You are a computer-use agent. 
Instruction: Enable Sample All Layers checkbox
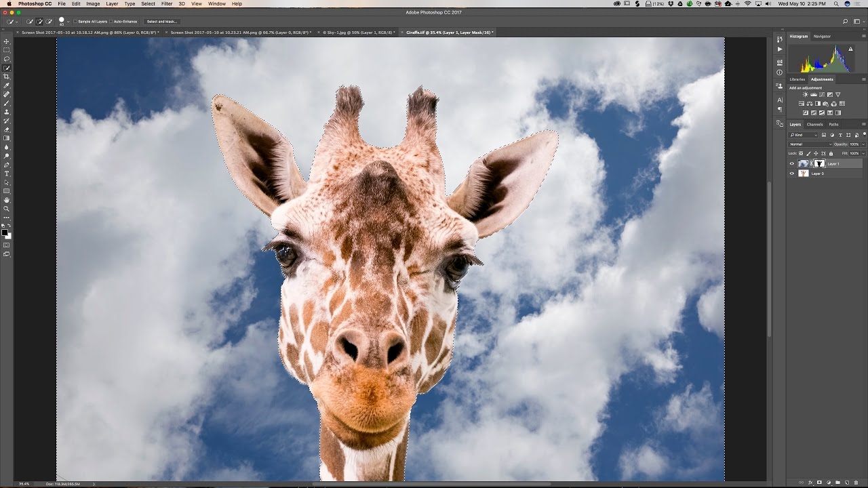tap(75, 22)
